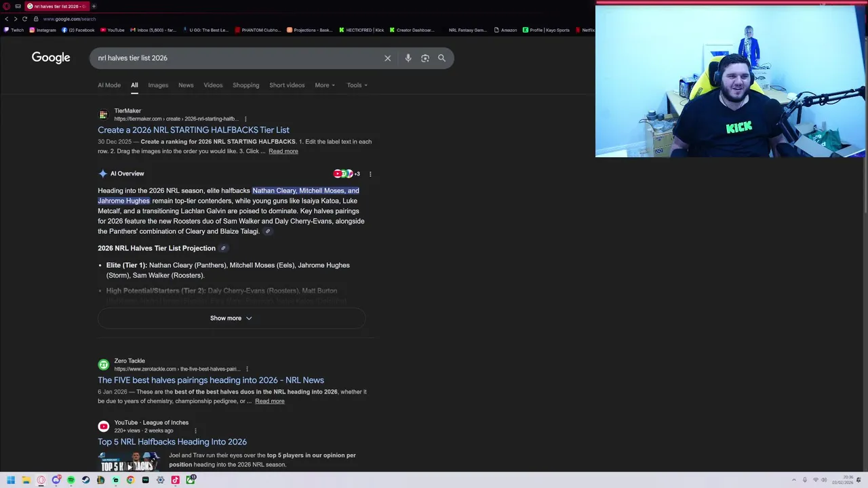This screenshot has height=488, width=868.
Task: Open the Amazon bookmark
Action: tap(505, 30)
